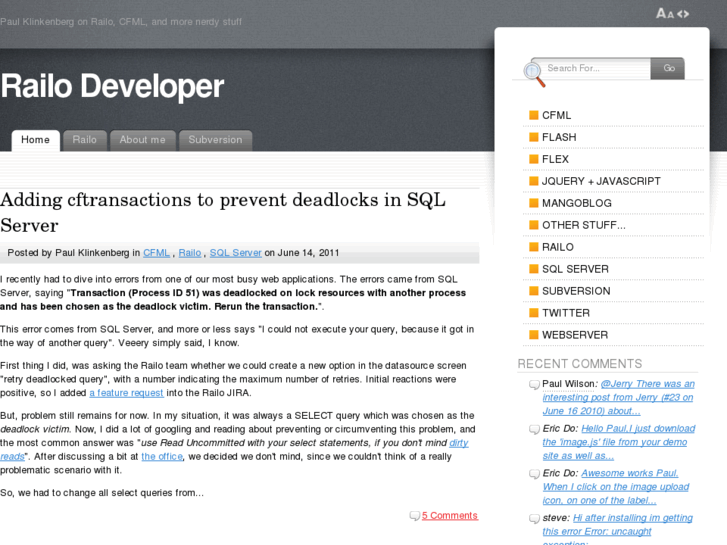The height and width of the screenshot is (545, 727).
Task: Click the font size Aa icon
Action: tap(664, 13)
